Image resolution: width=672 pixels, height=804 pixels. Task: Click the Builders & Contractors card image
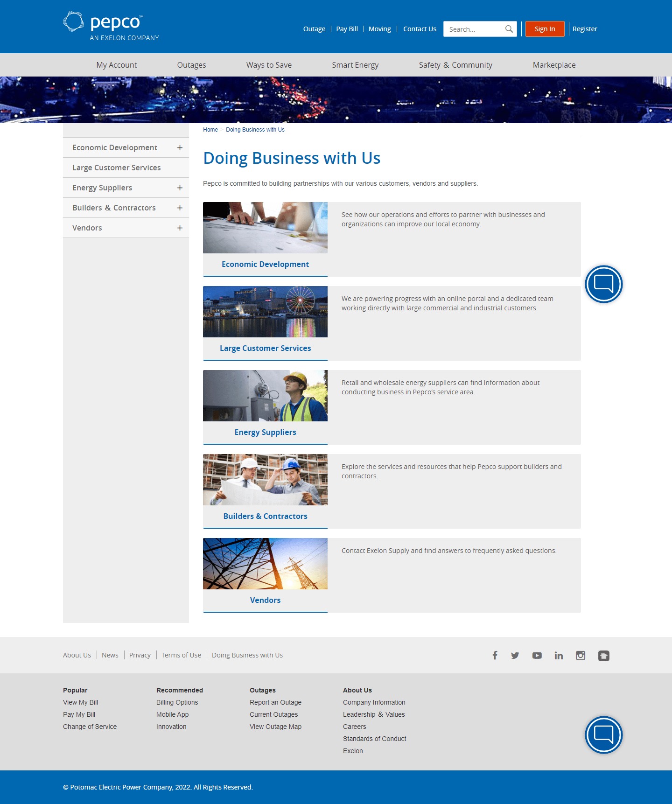[x=265, y=480]
